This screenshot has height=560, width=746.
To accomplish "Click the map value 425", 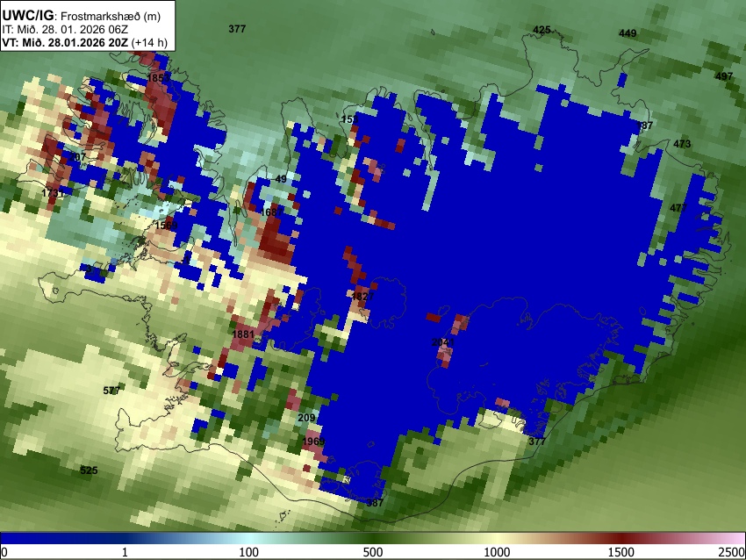I will 542,30.
